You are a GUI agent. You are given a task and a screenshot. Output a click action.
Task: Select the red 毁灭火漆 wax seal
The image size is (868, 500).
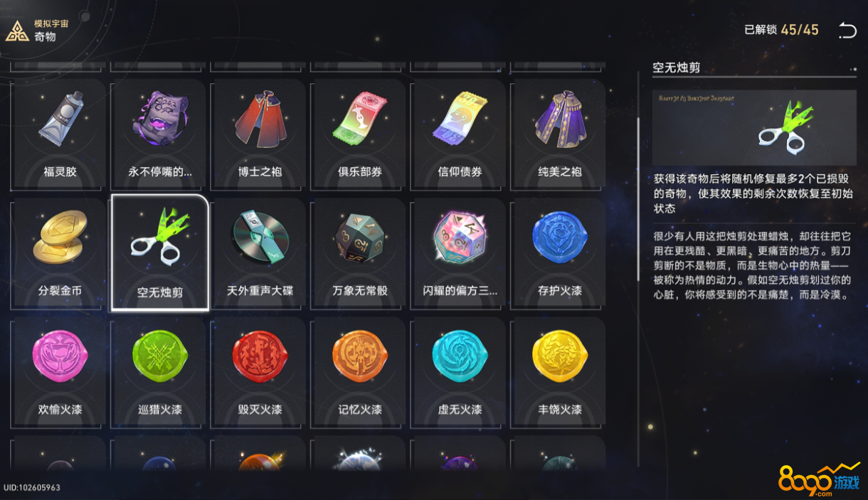point(260,372)
